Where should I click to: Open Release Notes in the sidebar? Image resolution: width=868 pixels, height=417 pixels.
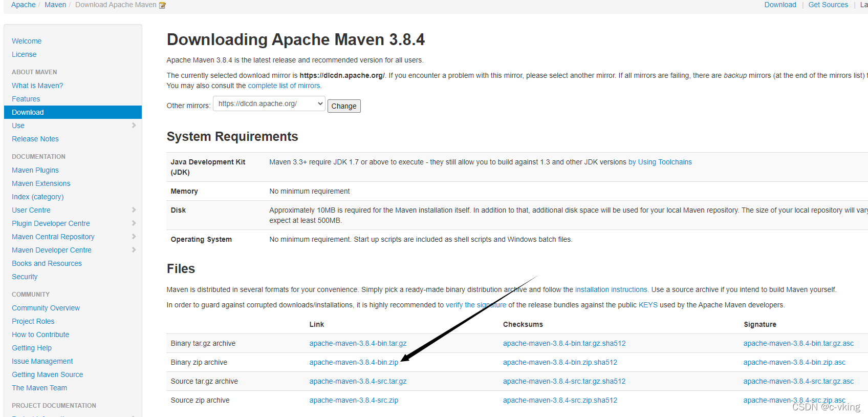[35, 139]
